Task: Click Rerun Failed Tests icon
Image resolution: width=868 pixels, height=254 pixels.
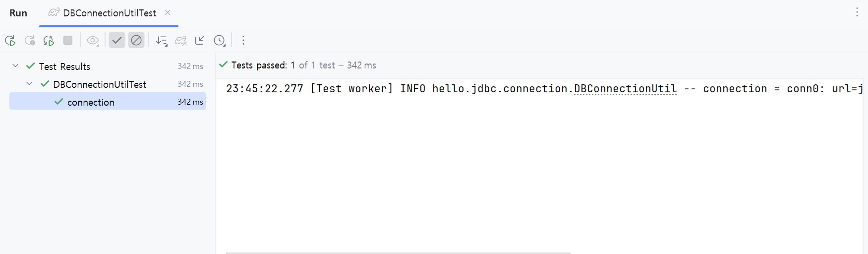Action: [x=30, y=41]
